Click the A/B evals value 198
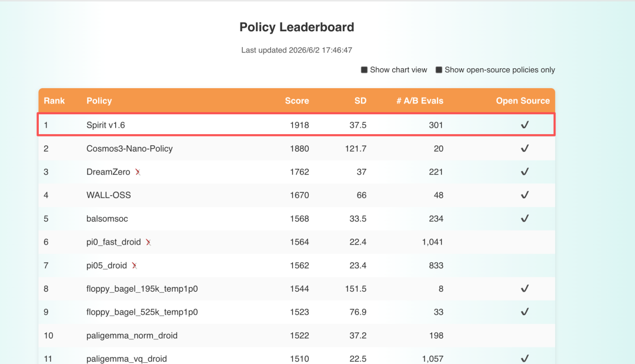The width and height of the screenshot is (635, 364). click(436, 336)
